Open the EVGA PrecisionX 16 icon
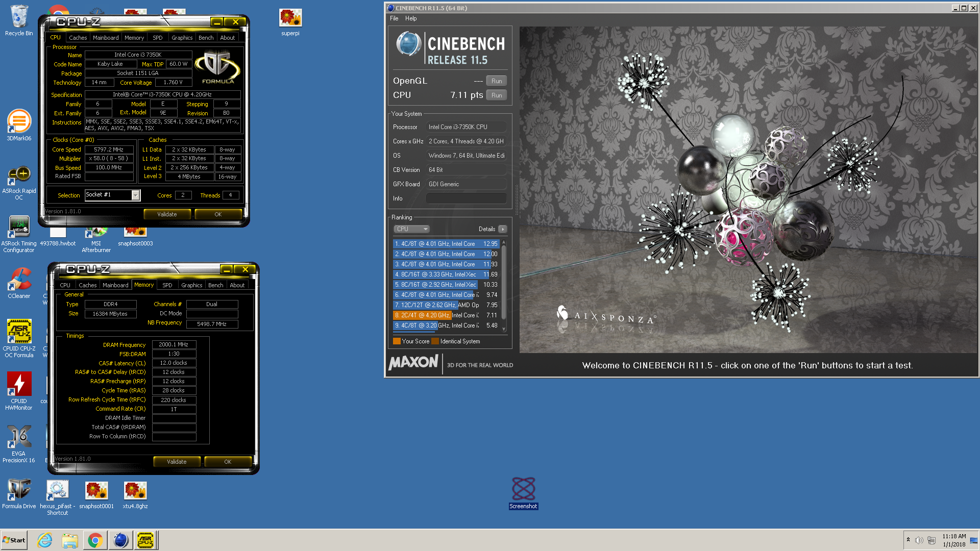Viewport: 980px width, 551px height. coord(19,444)
